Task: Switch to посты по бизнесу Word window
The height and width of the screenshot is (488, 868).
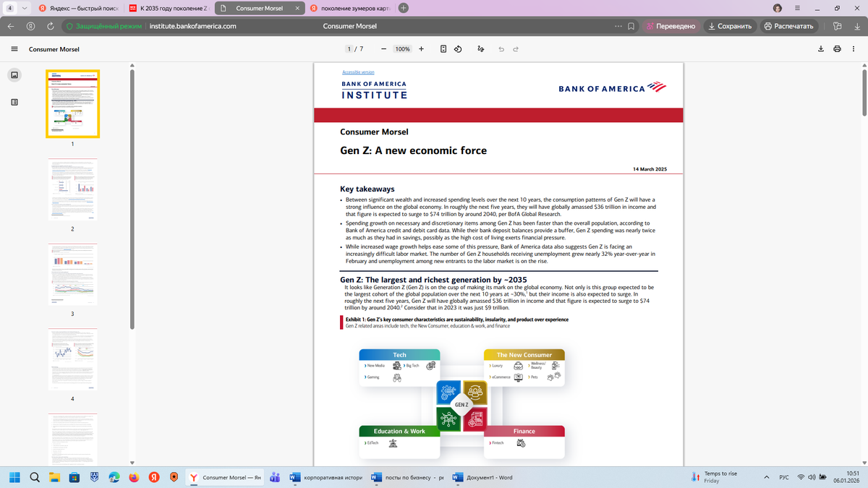Action: tap(407, 477)
